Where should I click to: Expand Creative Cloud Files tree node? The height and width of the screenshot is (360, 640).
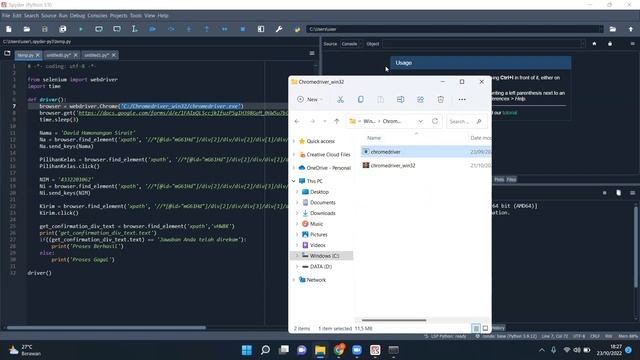coord(294,155)
